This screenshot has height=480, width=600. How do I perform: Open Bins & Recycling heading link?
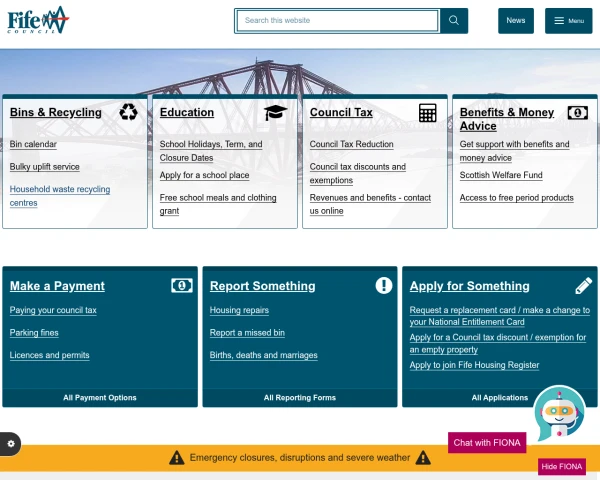[x=56, y=113]
